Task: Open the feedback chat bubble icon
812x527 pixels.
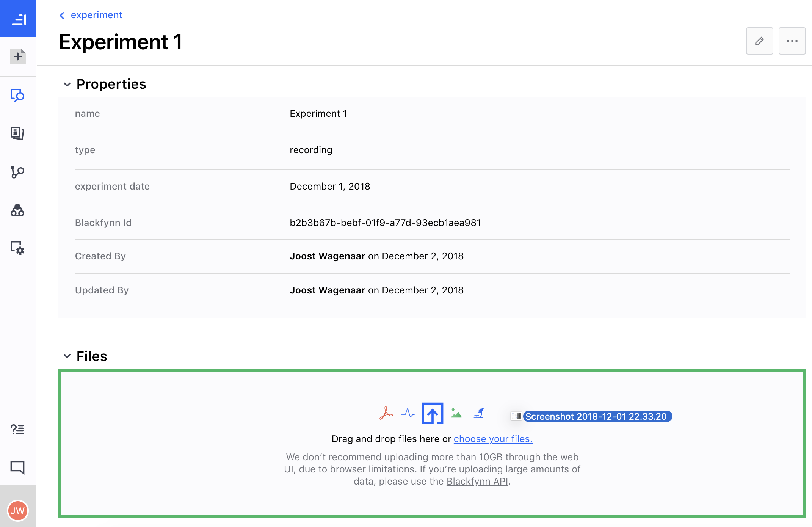Action: (x=17, y=467)
